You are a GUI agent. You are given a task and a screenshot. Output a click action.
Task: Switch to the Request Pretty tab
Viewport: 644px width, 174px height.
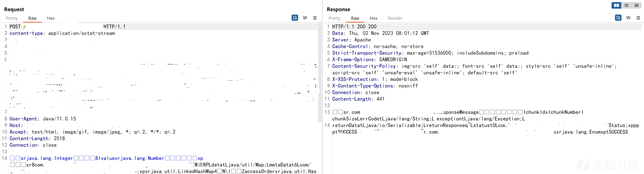coord(12,18)
